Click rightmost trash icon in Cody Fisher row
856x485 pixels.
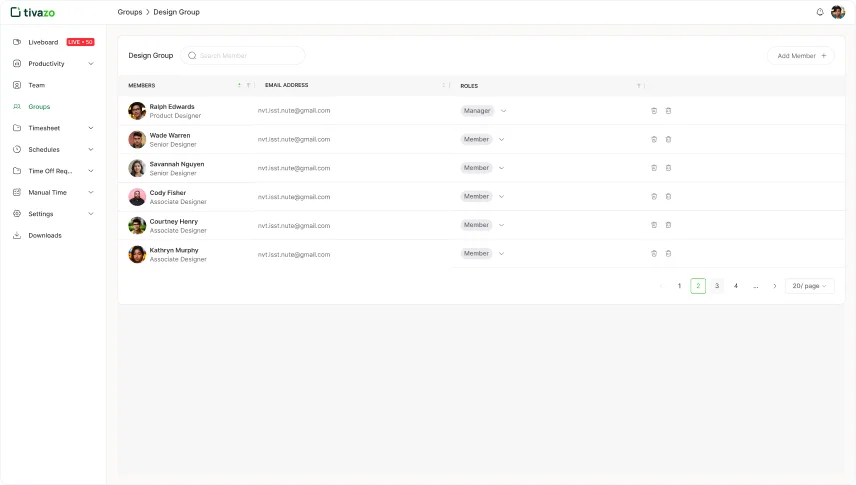coord(669,197)
